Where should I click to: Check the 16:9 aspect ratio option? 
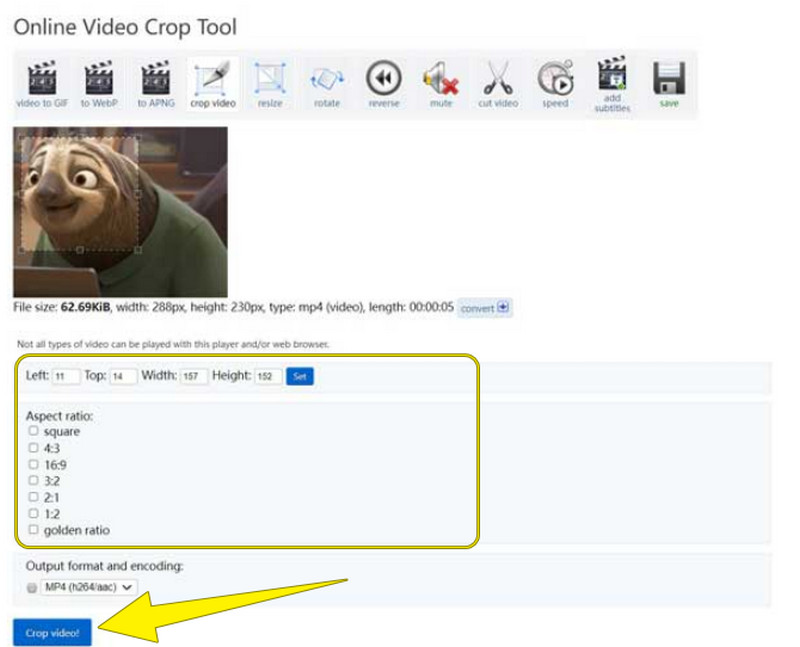(x=34, y=464)
